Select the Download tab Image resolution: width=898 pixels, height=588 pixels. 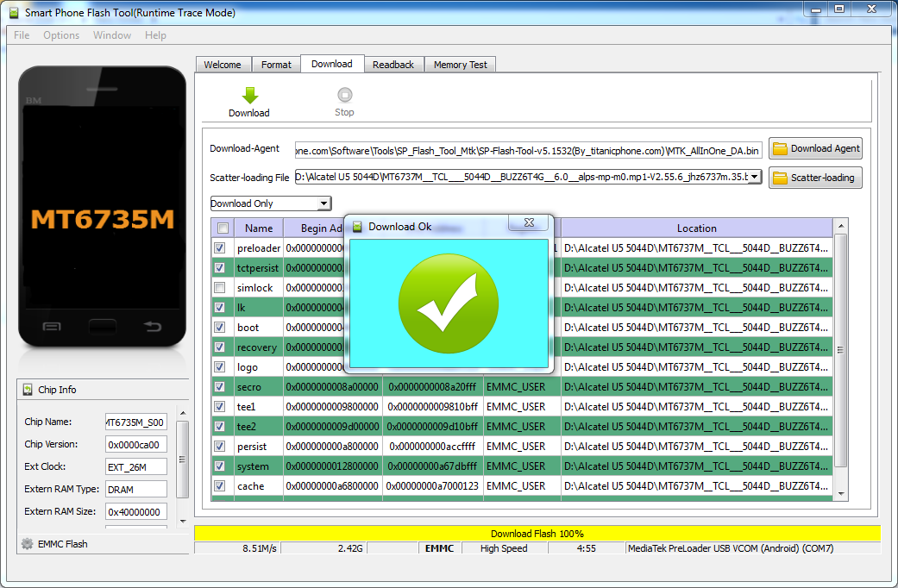tap(332, 64)
